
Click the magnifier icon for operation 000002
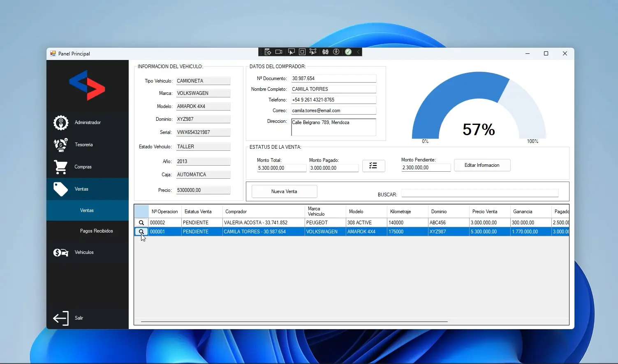[x=141, y=223]
